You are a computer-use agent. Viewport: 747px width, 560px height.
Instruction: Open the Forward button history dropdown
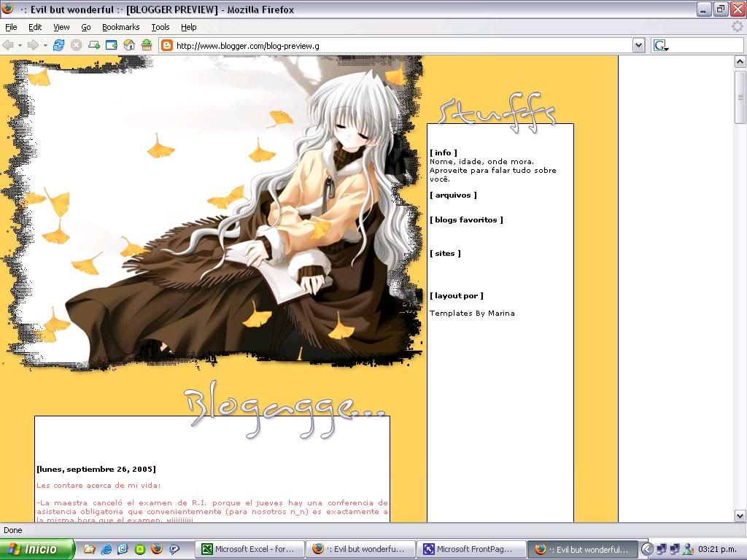point(45,45)
